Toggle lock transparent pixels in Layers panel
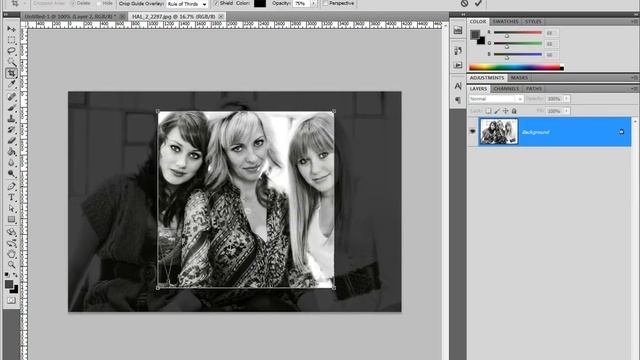 [488, 111]
